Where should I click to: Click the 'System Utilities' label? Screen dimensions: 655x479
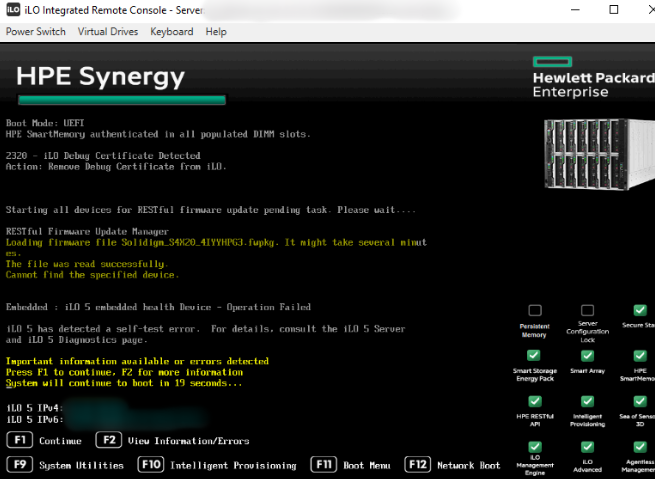click(x=81, y=465)
